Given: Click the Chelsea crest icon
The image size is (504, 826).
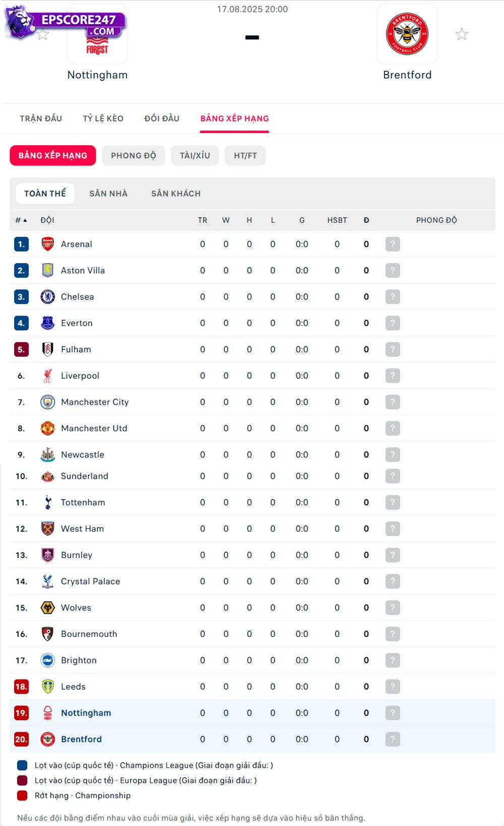Looking at the screenshot, I should click(48, 297).
